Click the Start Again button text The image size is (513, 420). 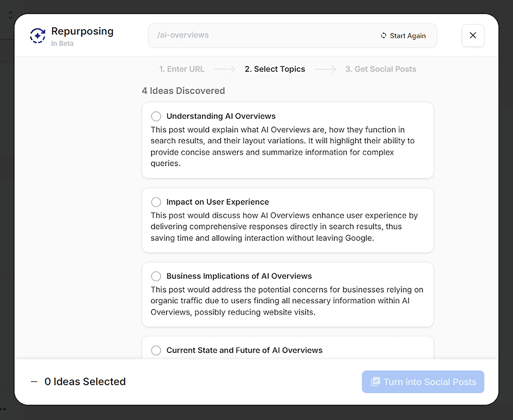pos(408,36)
